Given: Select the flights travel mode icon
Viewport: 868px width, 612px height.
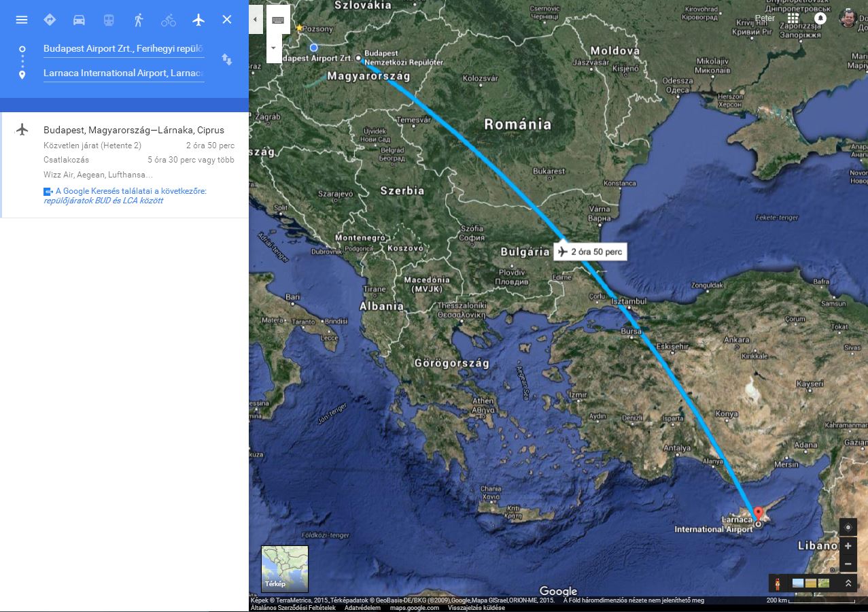Looking at the screenshot, I should pos(198,20).
